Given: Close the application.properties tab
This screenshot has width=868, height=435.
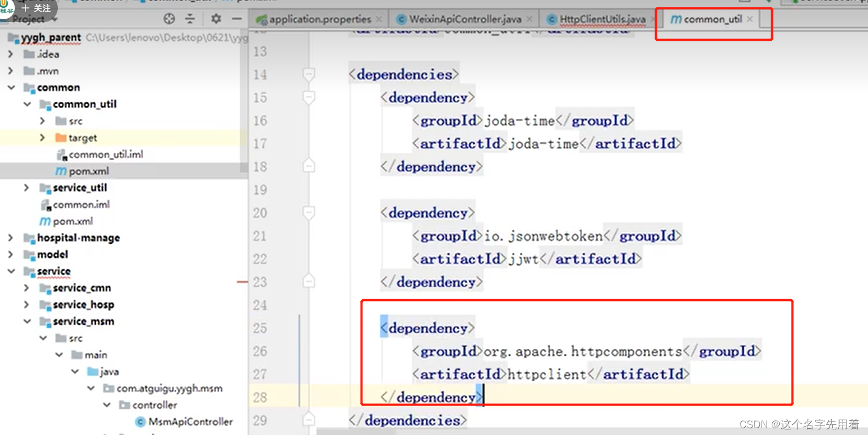Looking at the screenshot, I should pos(379,19).
